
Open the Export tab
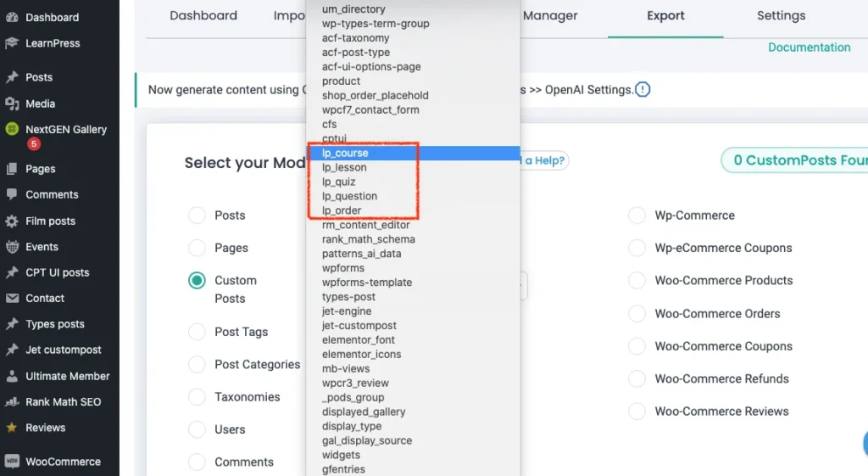[665, 16]
